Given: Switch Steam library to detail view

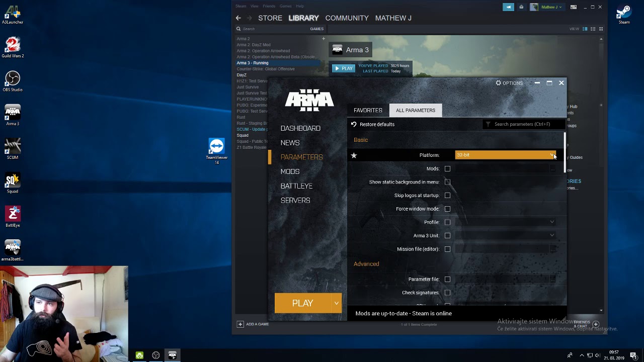Looking at the screenshot, I should (x=585, y=29).
